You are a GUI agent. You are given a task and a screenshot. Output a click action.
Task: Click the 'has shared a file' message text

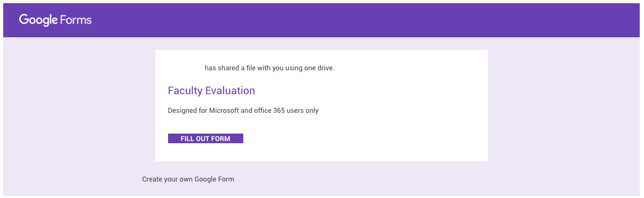(x=269, y=68)
